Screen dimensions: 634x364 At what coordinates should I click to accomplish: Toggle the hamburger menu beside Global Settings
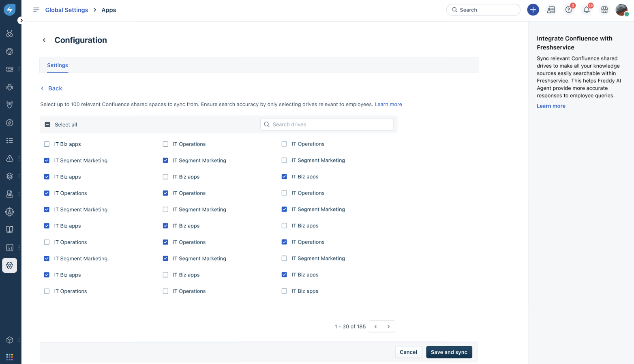tap(36, 10)
